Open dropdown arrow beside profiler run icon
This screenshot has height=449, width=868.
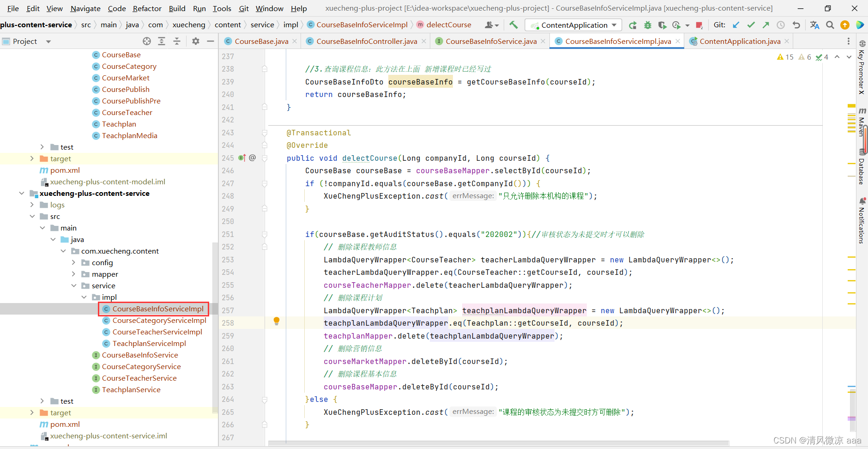[687, 25]
